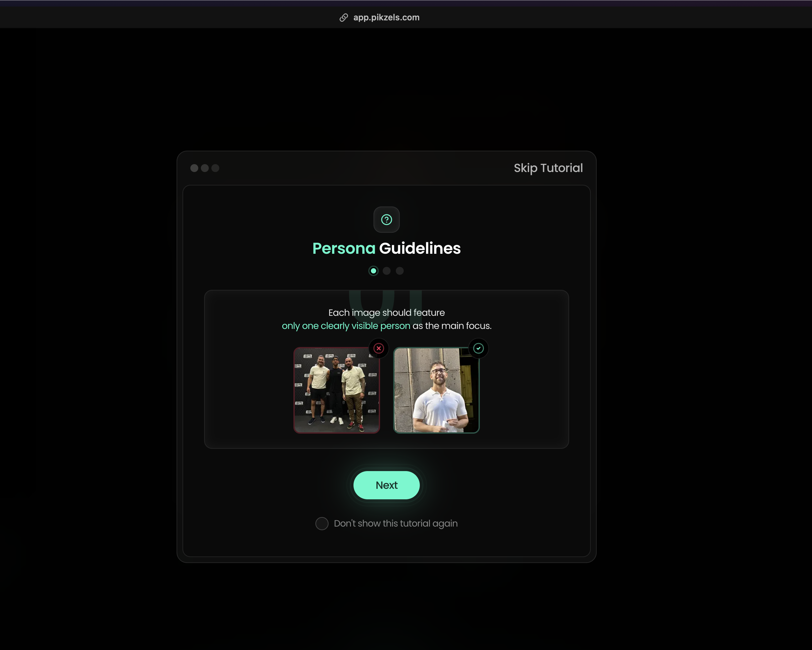Click the "Don't show this tutorial again" label
The width and height of the screenshot is (812, 650).
point(395,523)
